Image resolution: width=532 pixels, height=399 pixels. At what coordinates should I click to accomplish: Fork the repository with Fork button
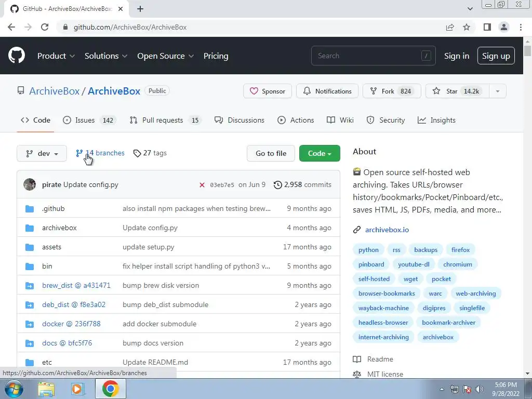point(392,91)
